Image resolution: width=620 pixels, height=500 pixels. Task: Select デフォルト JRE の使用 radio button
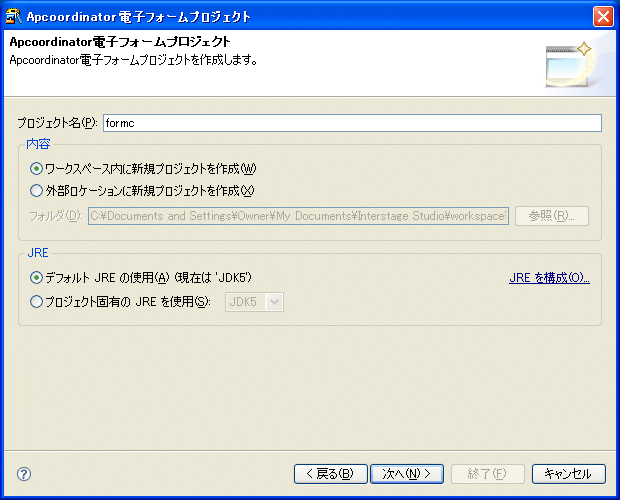coord(37,278)
